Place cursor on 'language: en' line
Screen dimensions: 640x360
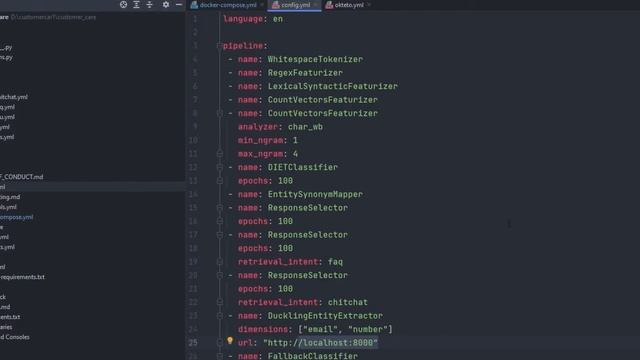253,19
